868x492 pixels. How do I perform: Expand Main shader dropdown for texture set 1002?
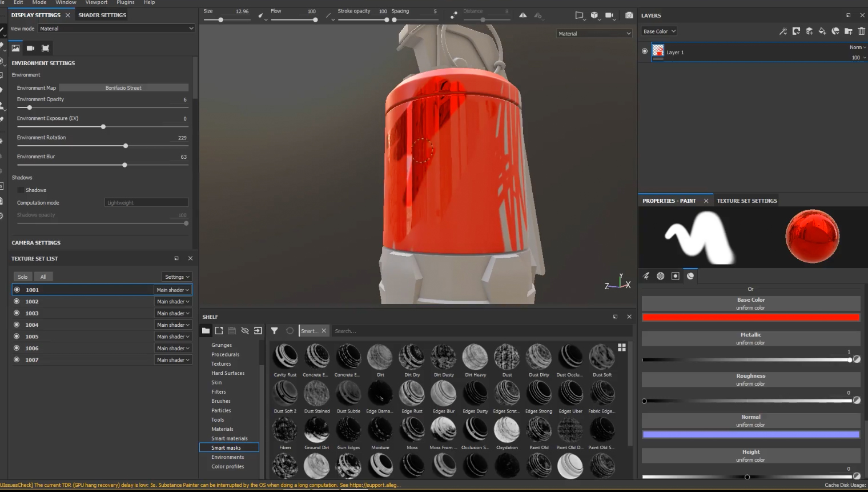(x=172, y=302)
